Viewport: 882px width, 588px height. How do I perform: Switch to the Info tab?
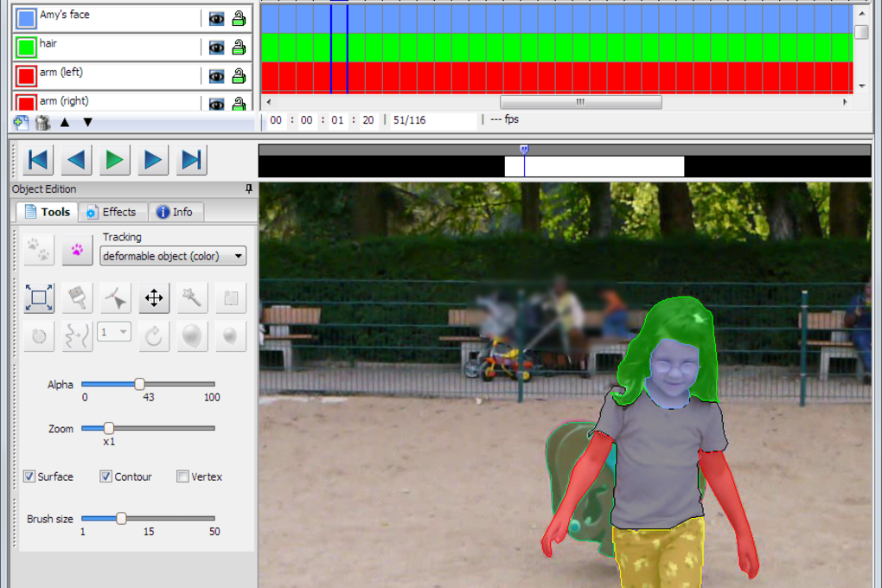176,212
